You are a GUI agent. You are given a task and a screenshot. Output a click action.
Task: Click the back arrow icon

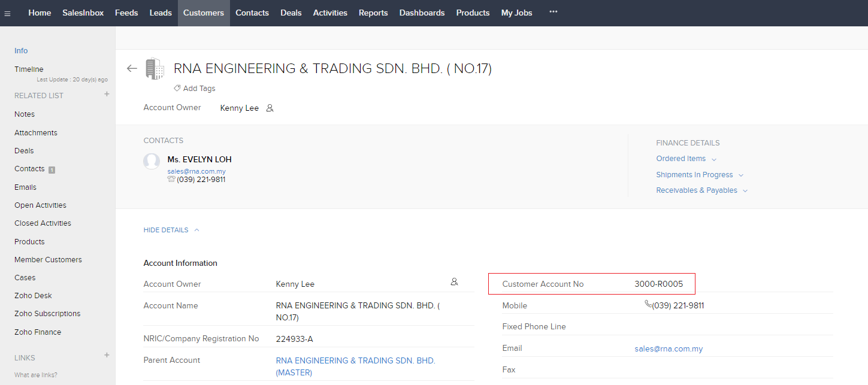coord(132,68)
